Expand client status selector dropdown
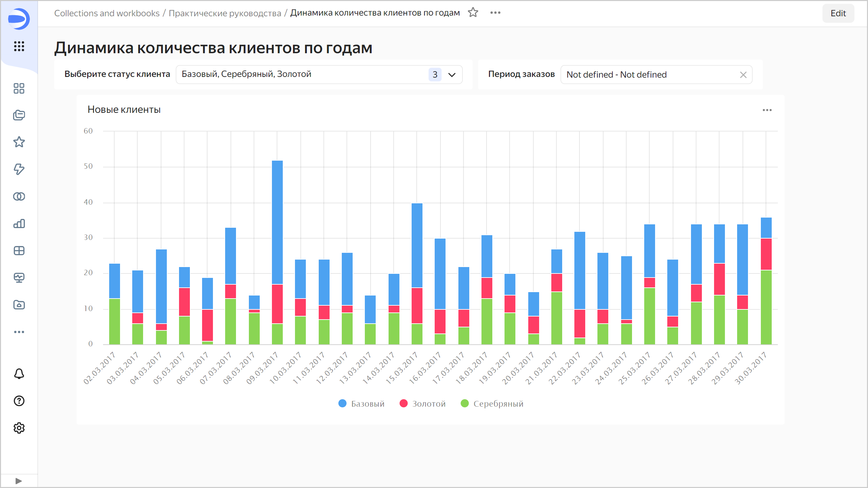Image resolution: width=868 pixels, height=488 pixels. click(x=452, y=75)
